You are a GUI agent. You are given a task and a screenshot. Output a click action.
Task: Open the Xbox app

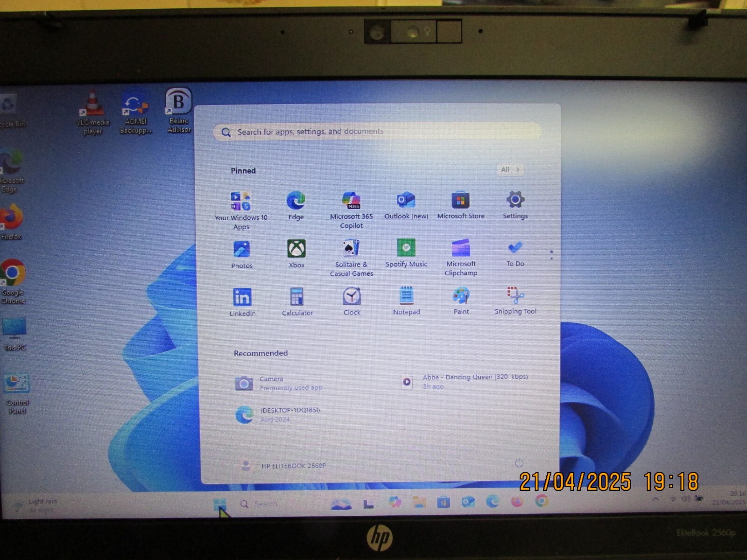(x=296, y=254)
